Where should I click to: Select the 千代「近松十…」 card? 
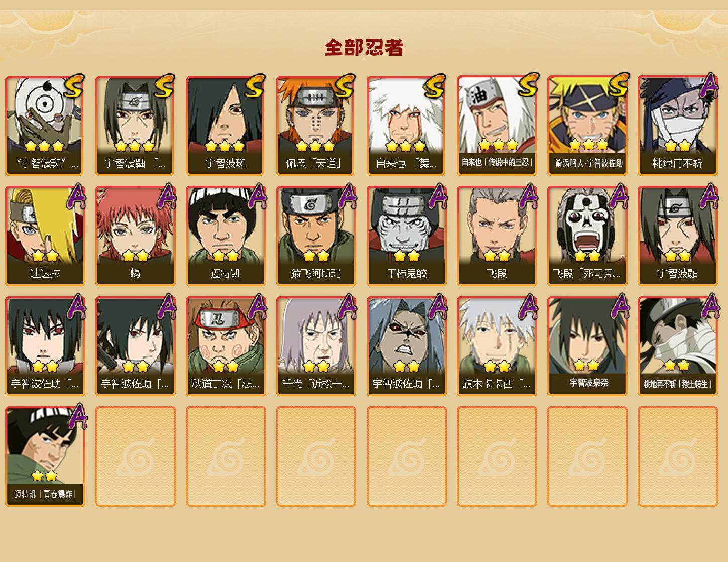tap(316, 346)
